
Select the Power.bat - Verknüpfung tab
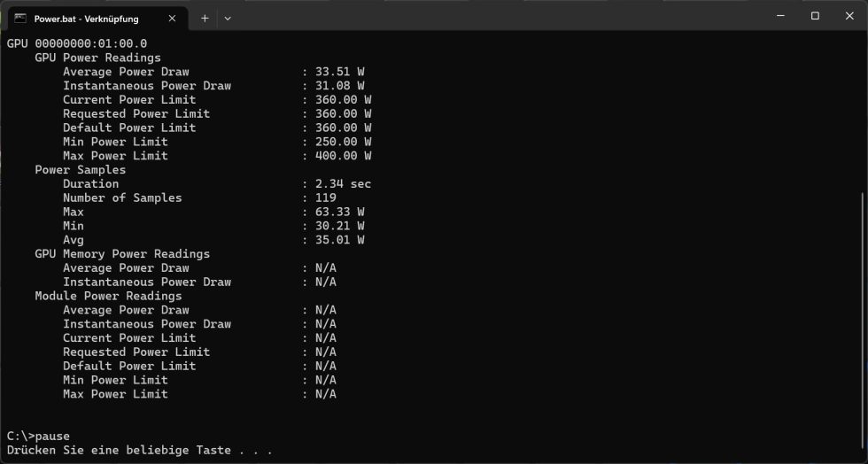pyautogui.click(x=89, y=18)
